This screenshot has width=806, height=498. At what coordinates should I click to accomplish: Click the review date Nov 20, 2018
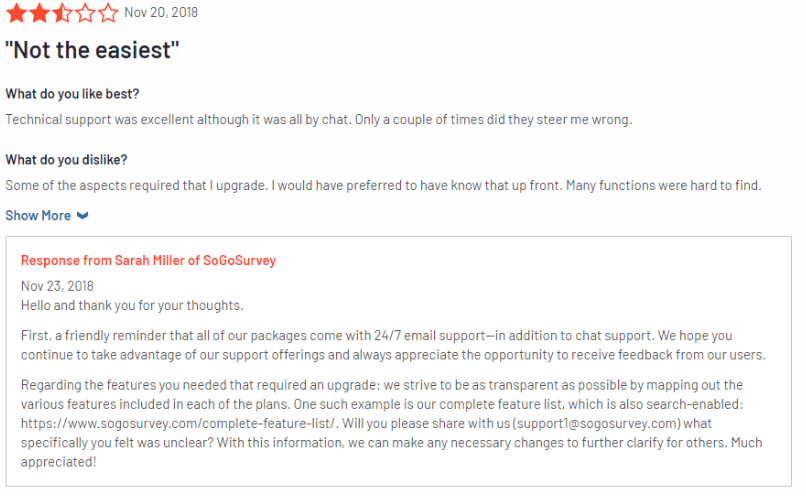tap(161, 12)
